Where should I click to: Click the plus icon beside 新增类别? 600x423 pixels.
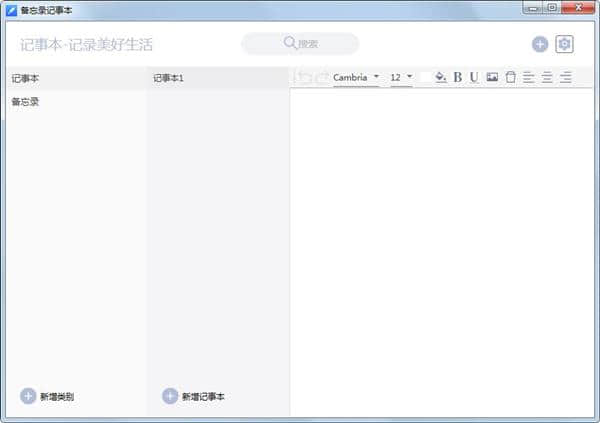pos(28,396)
